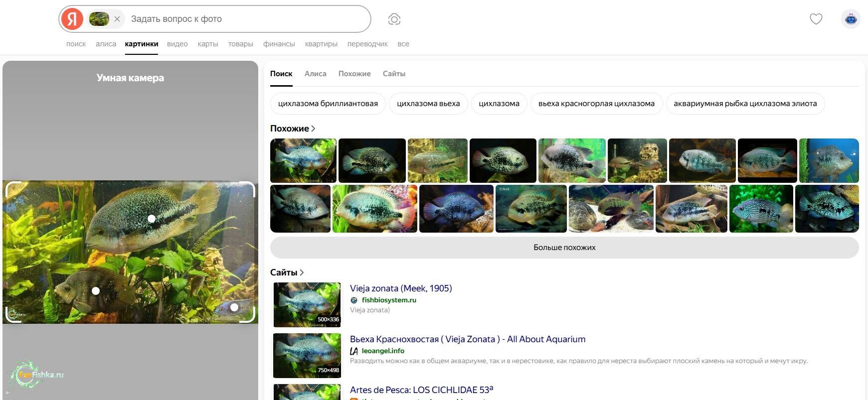Select the bottom-right corner detection dot

click(x=234, y=307)
